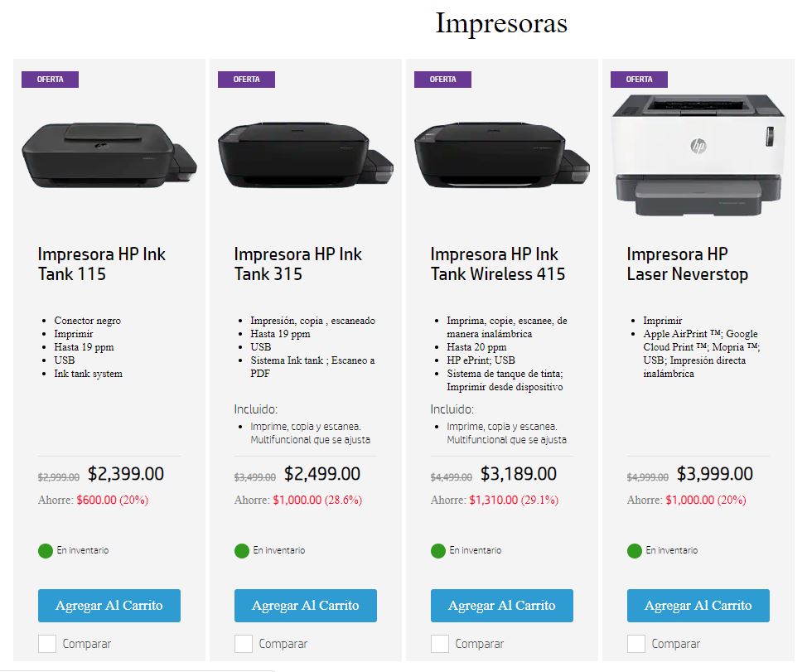Click the green stock indicator for Ink Tank 115
The height and width of the screenshot is (672, 807).
[x=46, y=551]
